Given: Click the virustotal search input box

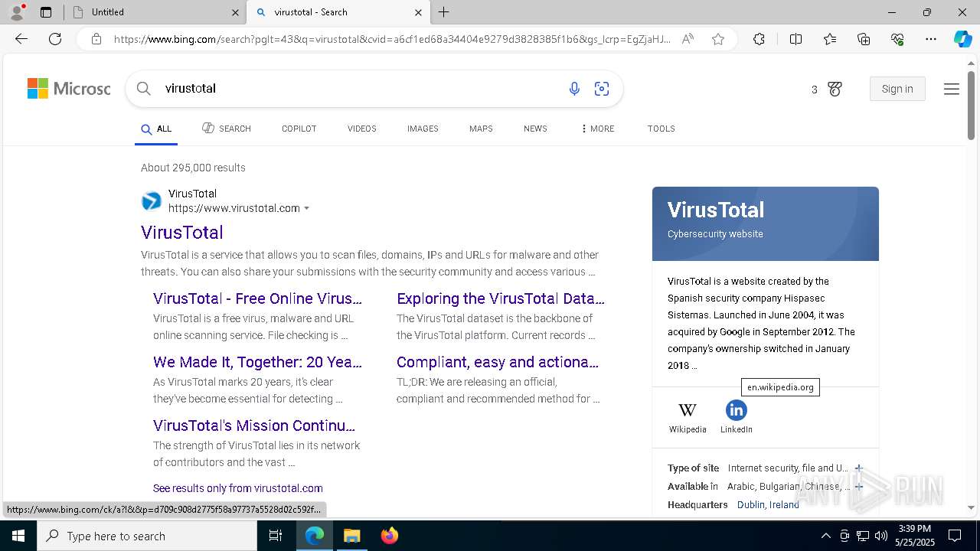Looking at the screenshot, I should pos(360,89).
